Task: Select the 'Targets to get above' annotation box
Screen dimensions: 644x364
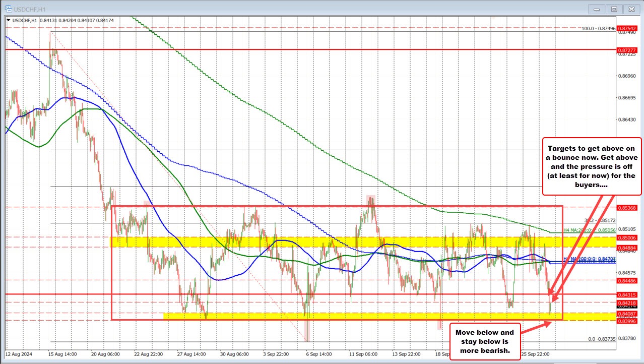Action: tap(591, 166)
